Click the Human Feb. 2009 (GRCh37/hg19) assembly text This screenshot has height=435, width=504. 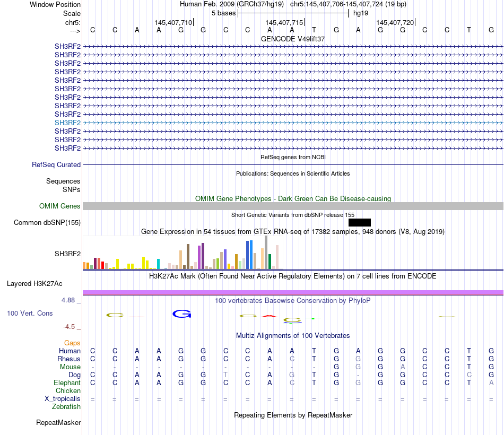pyautogui.click(x=232, y=4)
